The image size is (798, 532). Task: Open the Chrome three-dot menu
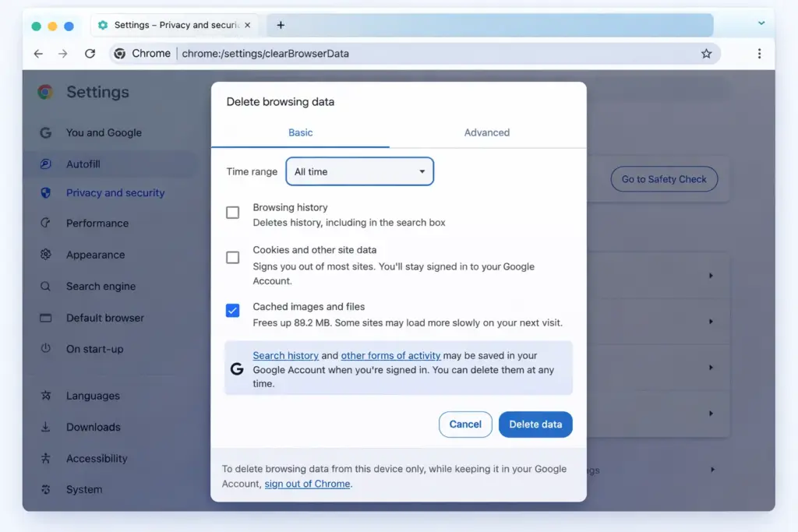point(759,54)
